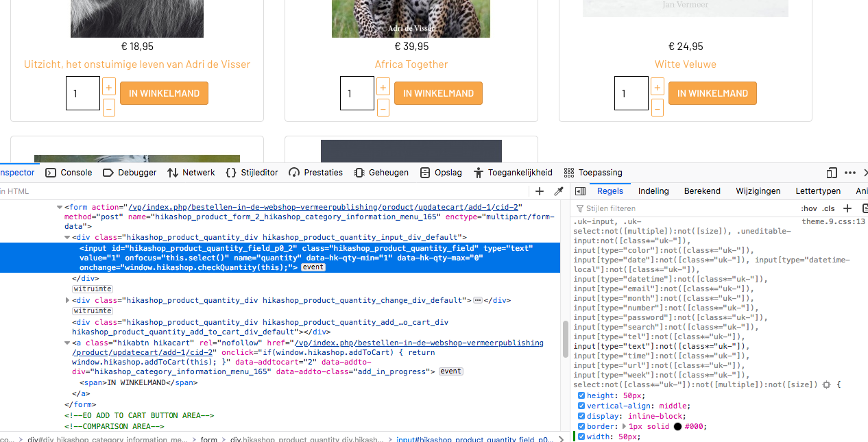Switch to the Lettertypen sidebar tab
This screenshot has height=442, width=868.
click(x=818, y=191)
